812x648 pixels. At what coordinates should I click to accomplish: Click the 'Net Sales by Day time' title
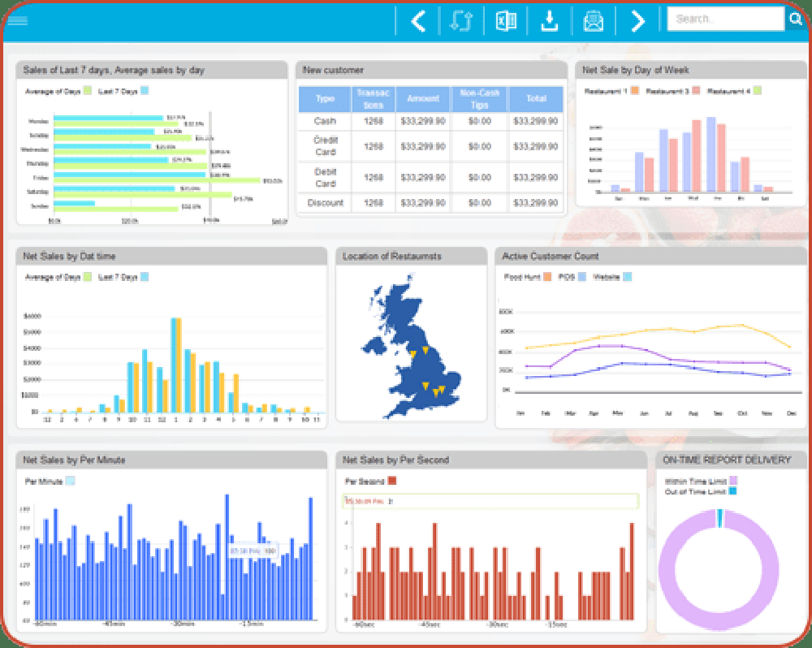(69, 256)
